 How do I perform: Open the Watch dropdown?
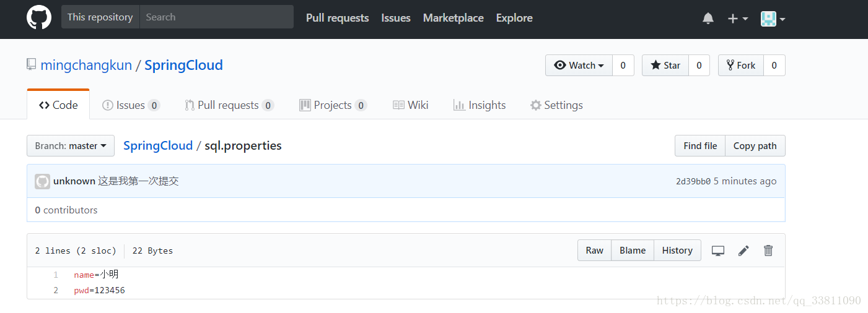click(579, 66)
